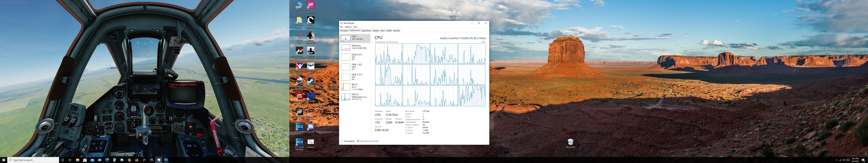
Task: Open Calculator from the taskbar
Action: click(115, 160)
